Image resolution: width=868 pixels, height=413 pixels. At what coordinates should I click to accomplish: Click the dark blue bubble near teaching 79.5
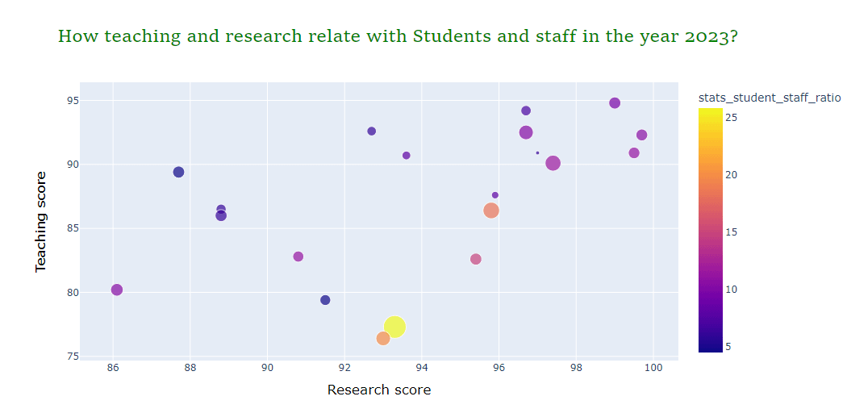325,300
